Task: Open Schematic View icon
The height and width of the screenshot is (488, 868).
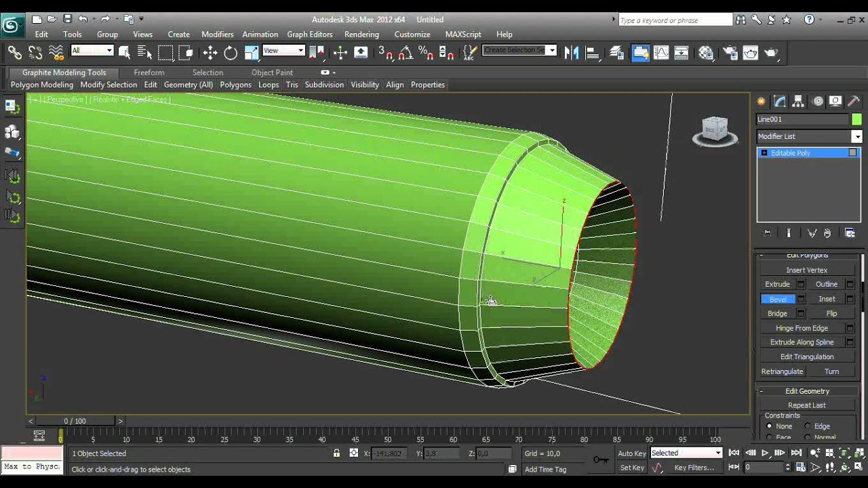Action: click(682, 52)
